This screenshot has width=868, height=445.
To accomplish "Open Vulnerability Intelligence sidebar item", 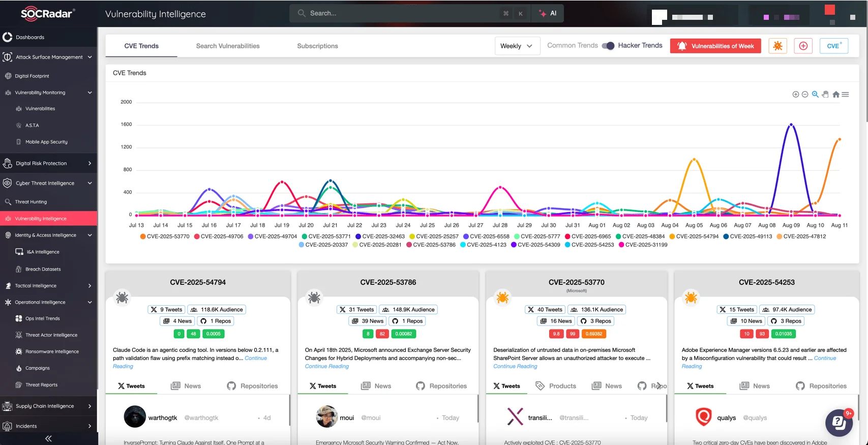I will 48,219.
